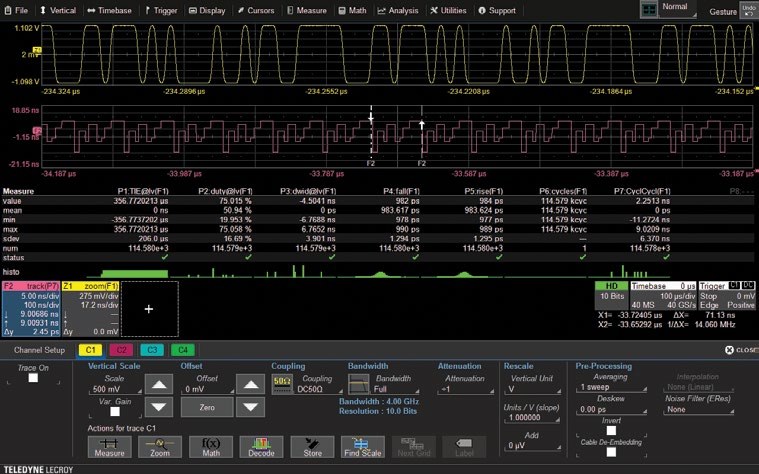Open the File menu
Image resolution: width=759 pixels, height=474 pixels.
pos(16,10)
